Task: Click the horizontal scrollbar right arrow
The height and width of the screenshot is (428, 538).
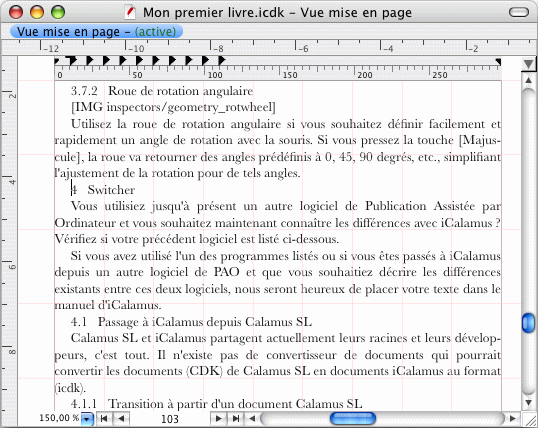Action: (x=513, y=418)
